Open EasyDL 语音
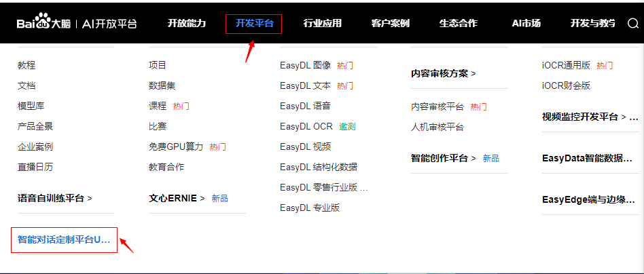 [x=305, y=106]
